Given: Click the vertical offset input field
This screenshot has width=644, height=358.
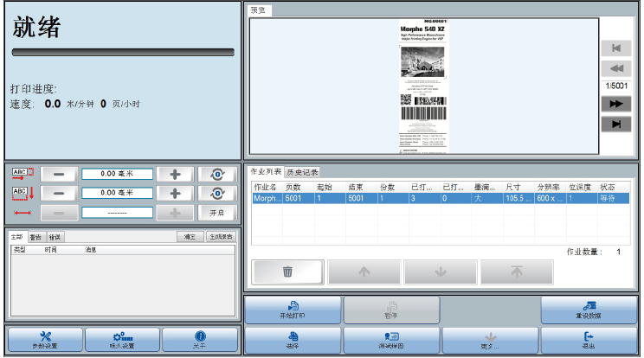Looking at the screenshot, I should (117, 193).
